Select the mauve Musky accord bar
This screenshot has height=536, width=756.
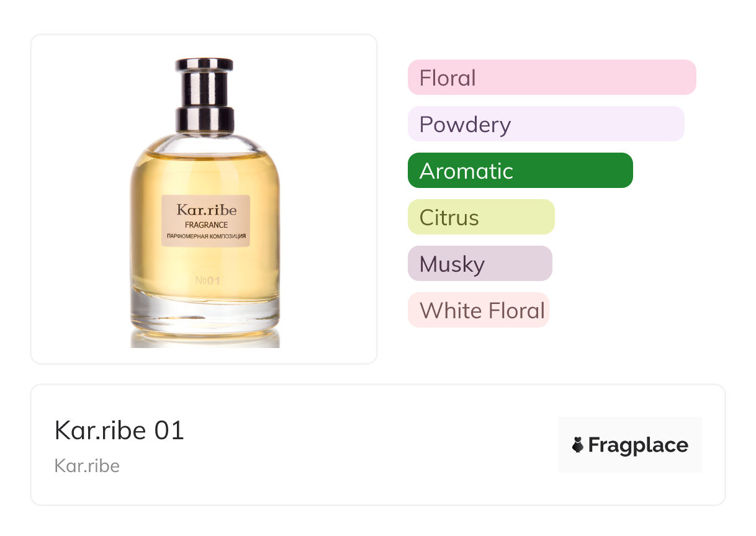[480, 264]
